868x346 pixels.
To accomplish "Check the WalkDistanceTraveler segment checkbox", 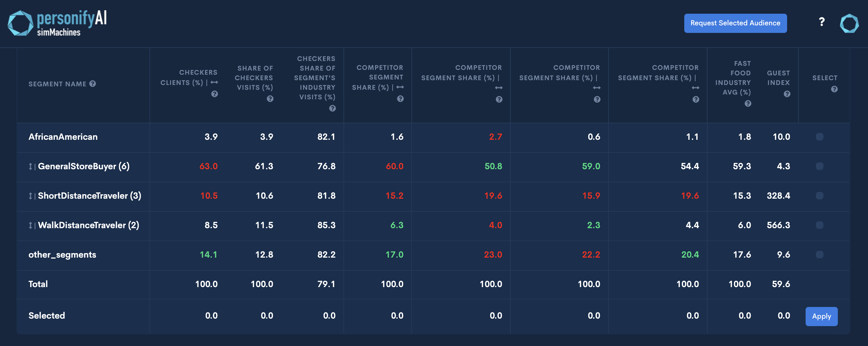I will tap(820, 225).
